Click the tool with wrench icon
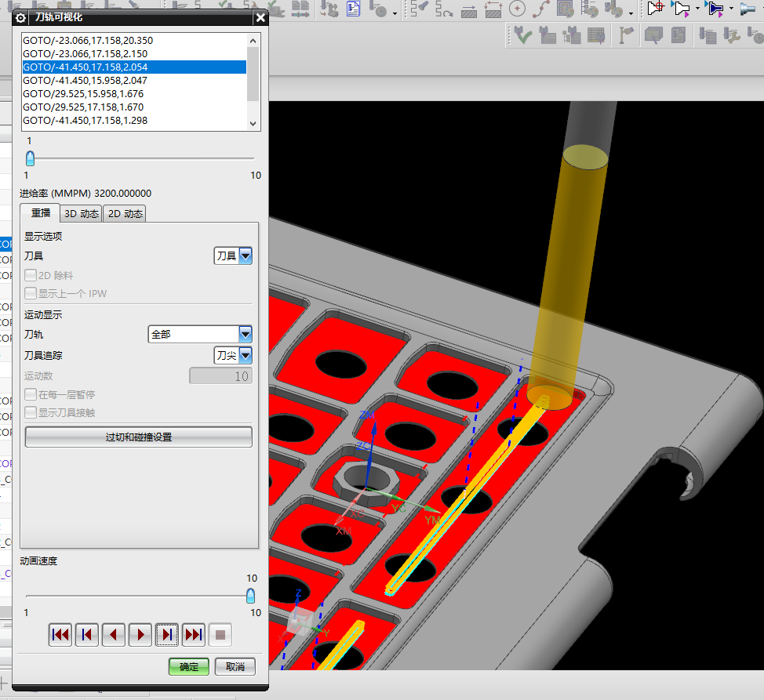 (731, 35)
